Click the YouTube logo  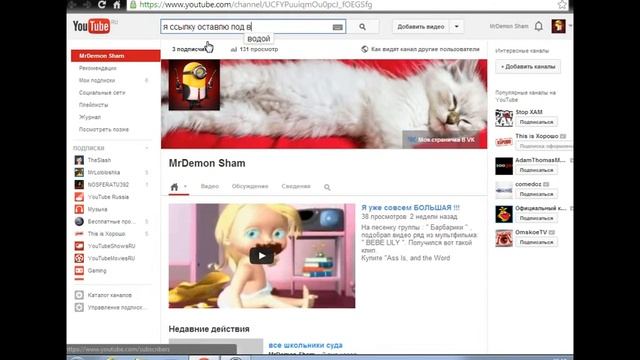point(91,27)
